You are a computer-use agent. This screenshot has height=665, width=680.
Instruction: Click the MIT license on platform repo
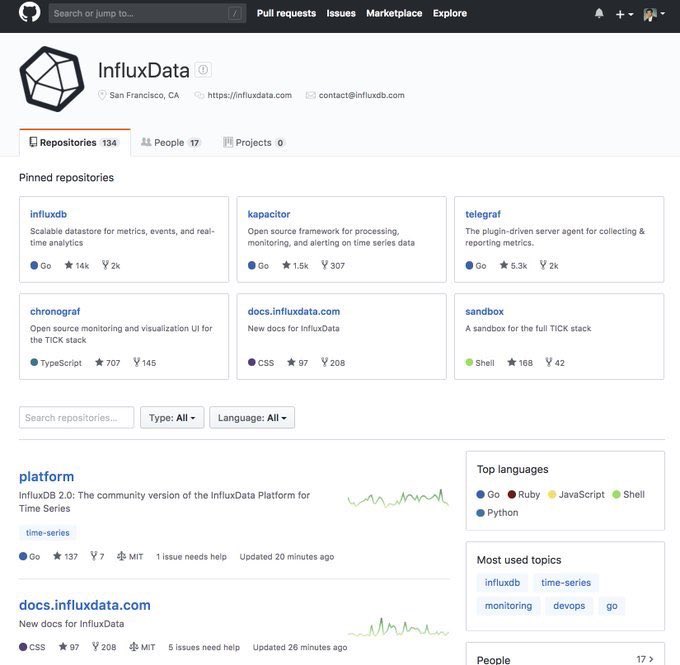(x=130, y=556)
